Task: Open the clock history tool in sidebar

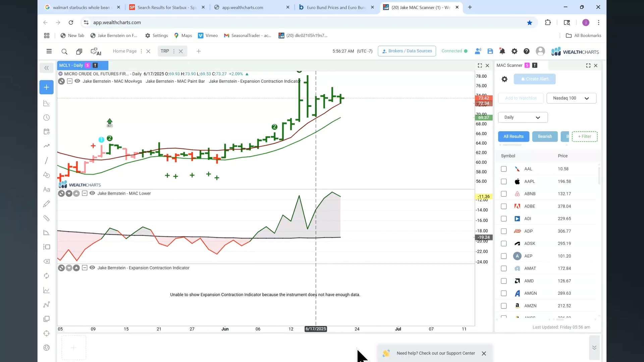Action: click(x=47, y=118)
